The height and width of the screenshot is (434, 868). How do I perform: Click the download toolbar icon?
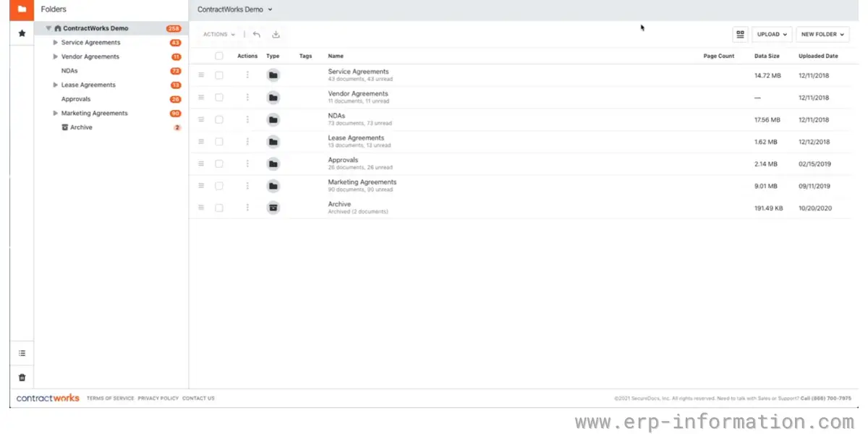pos(276,34)
